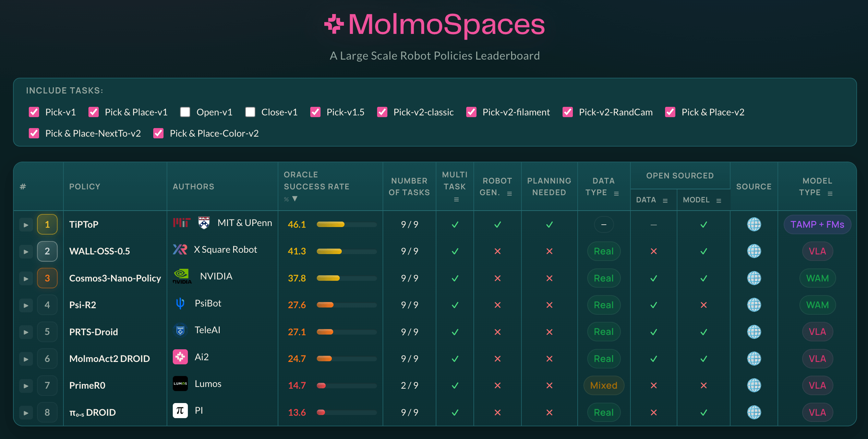The height and width of the screenshot is (439, 868).
Task: Open the Robot Gen. column filter icon
Action: 509,193
